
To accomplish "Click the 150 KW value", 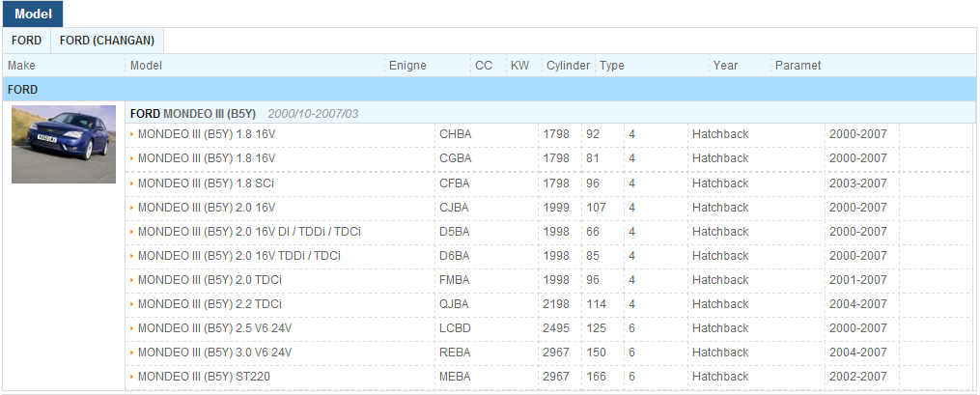I will click(x=597, y=353).
